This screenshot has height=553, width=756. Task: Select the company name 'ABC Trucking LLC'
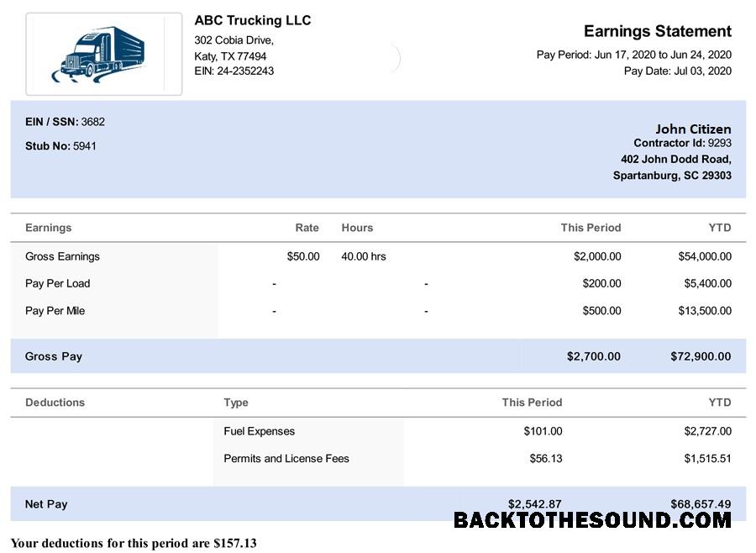pos(253,20)
